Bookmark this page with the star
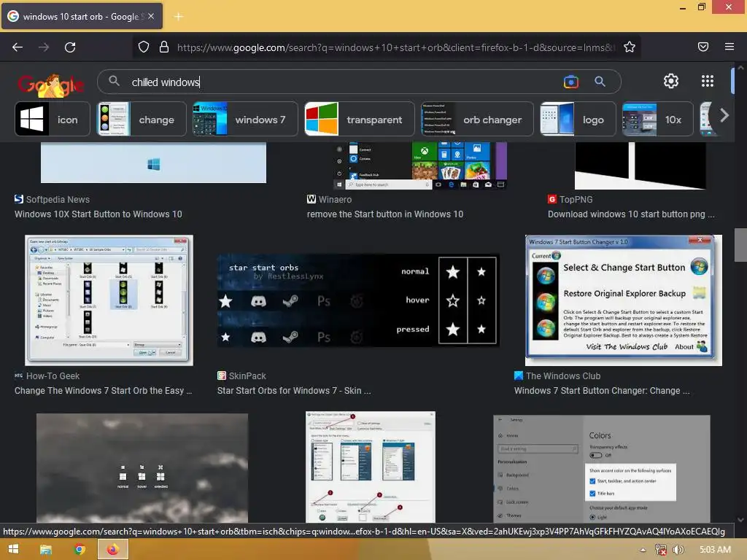Screen dimensions: 747x560 pos(630,47)
